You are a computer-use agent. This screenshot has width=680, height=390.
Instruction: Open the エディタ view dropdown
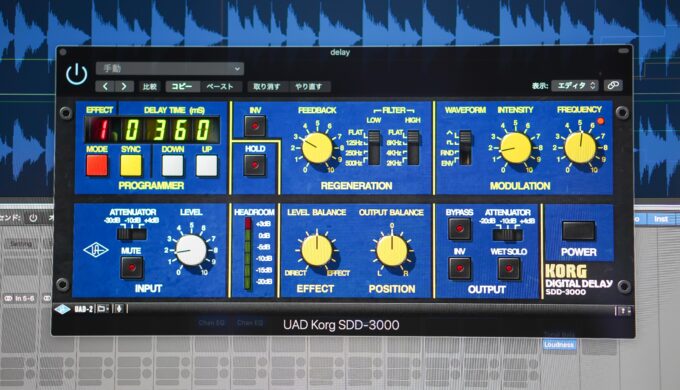[575, 85]
